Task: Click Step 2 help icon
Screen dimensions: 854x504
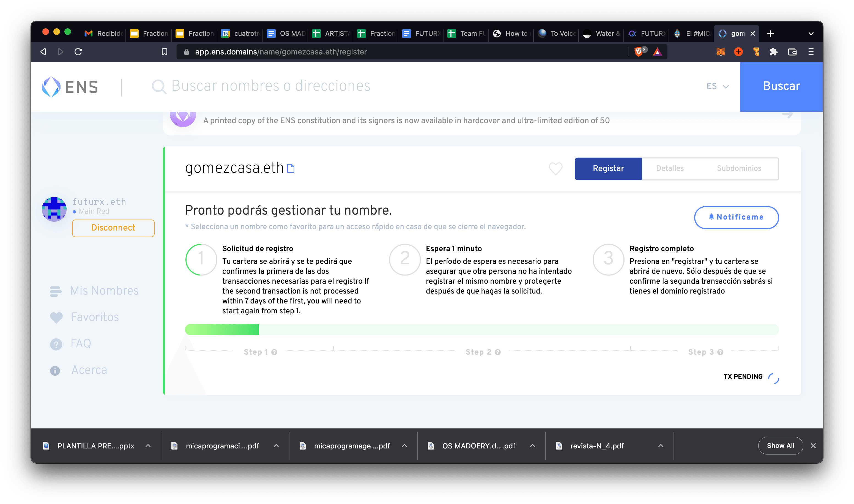Action: pyautogui.click(x=498, y=352)
